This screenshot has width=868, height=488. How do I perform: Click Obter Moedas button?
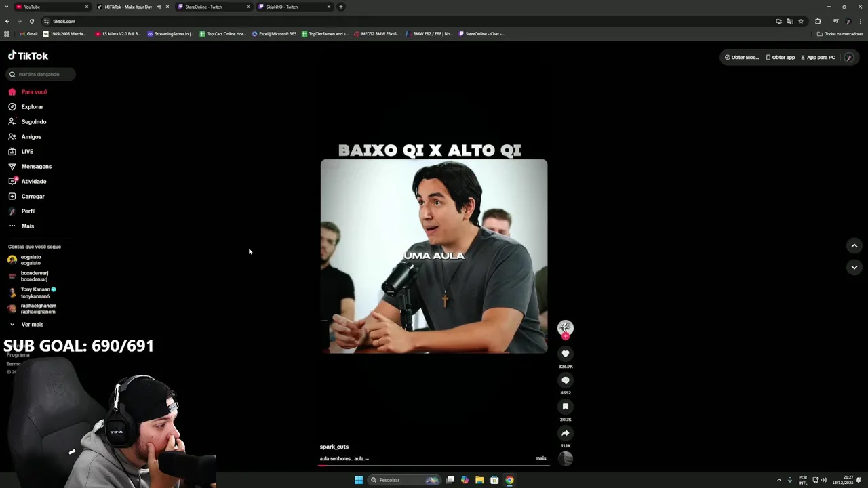tap(742, 58)
